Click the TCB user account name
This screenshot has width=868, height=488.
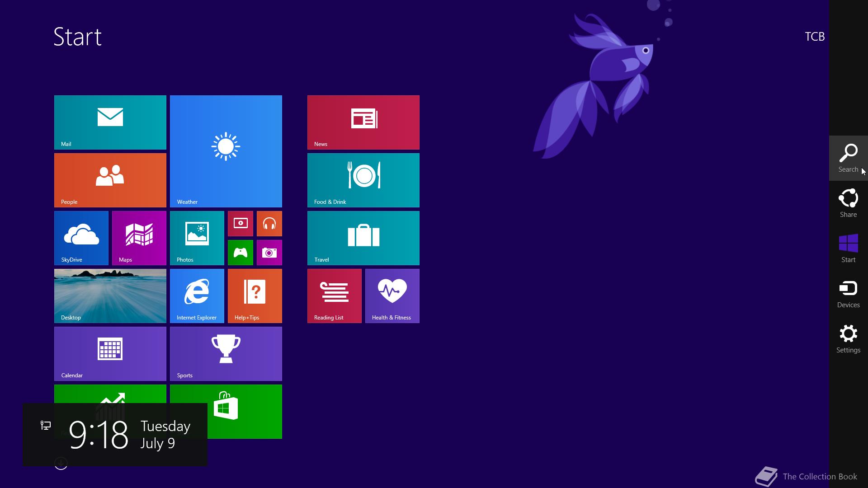[815, 37]
